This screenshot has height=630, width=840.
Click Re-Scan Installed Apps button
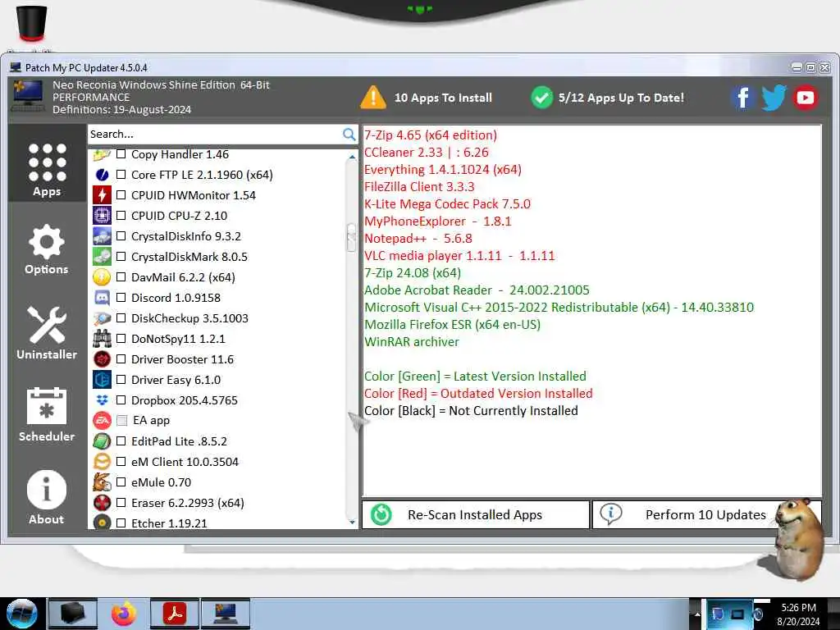(476, 515)
